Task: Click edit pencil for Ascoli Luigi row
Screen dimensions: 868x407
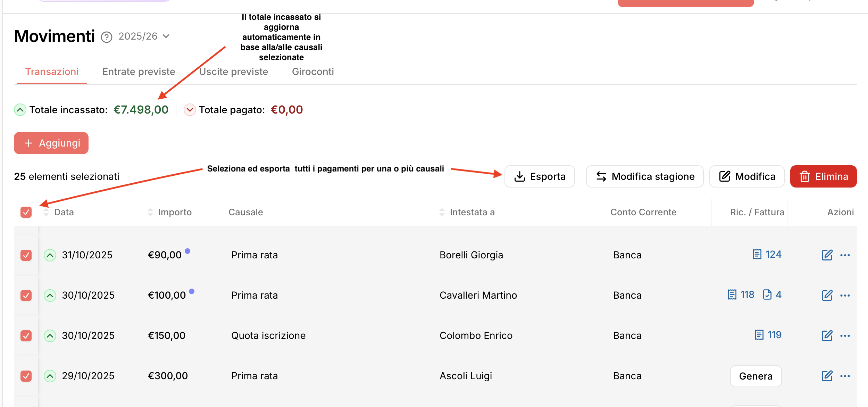Action: pos(827,376)
